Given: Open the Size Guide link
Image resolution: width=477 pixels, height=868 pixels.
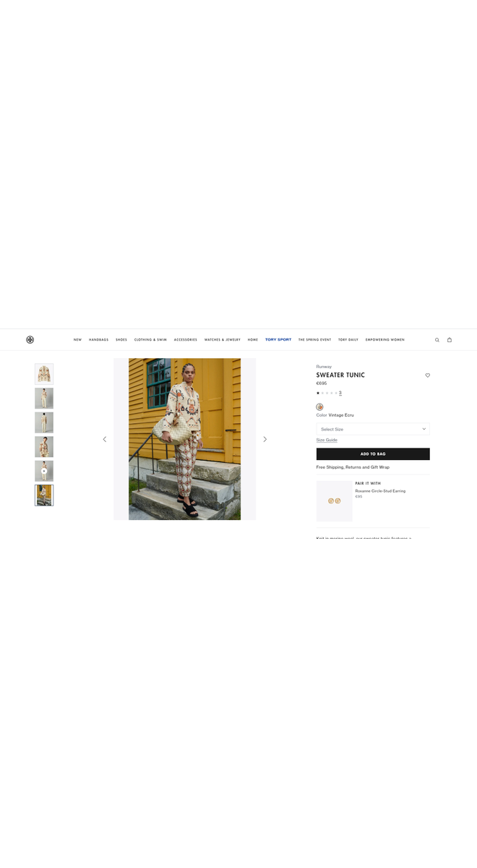Looking at the screenshot, I should [327, 440].
